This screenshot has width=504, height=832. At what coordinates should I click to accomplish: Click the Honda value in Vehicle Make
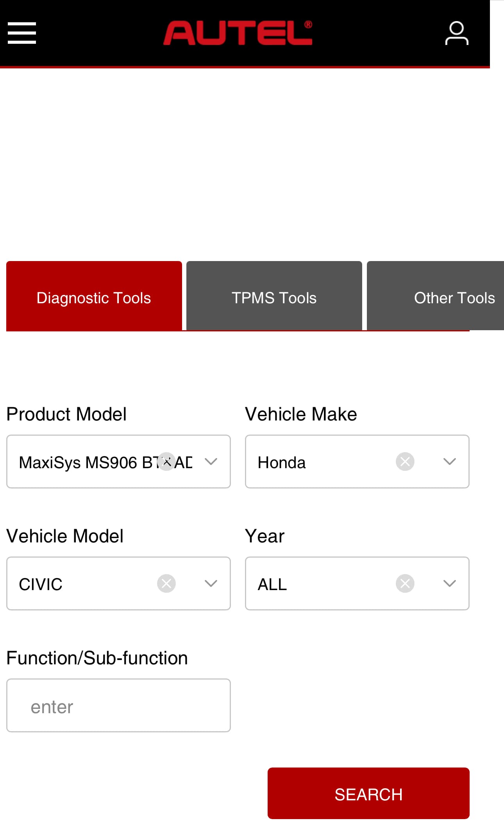(x=282, y=463)
